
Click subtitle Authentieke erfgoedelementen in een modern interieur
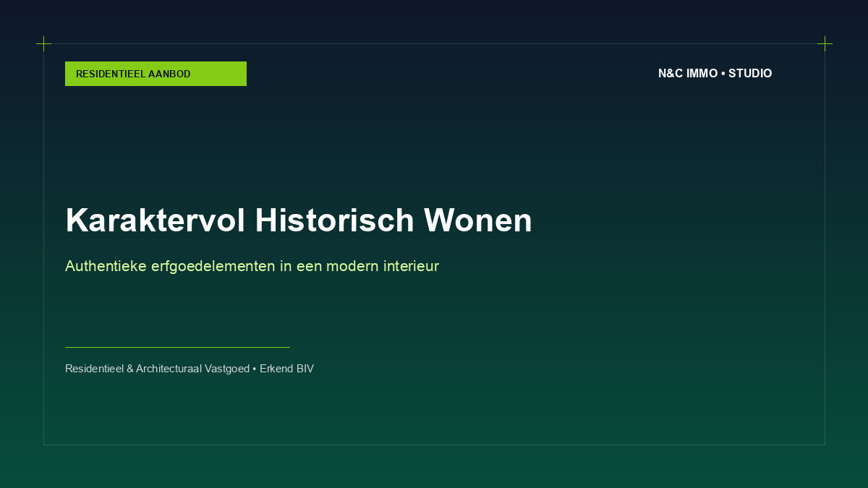[x=252, y=266]
